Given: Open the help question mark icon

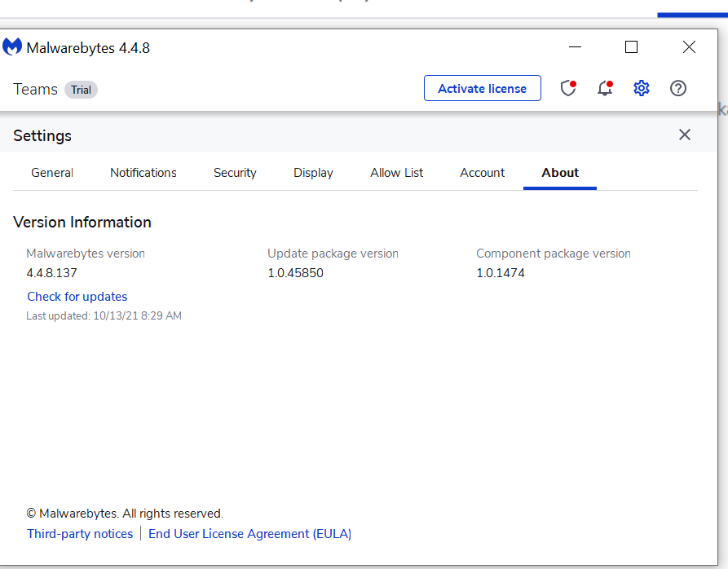Looking at the screenshot, I should tap(677, 88).
